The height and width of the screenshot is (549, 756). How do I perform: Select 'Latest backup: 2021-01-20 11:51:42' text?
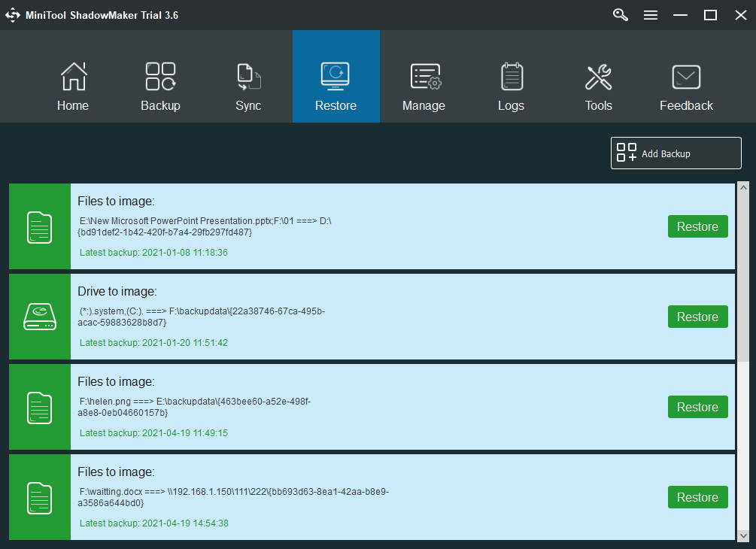coord(153,343)
